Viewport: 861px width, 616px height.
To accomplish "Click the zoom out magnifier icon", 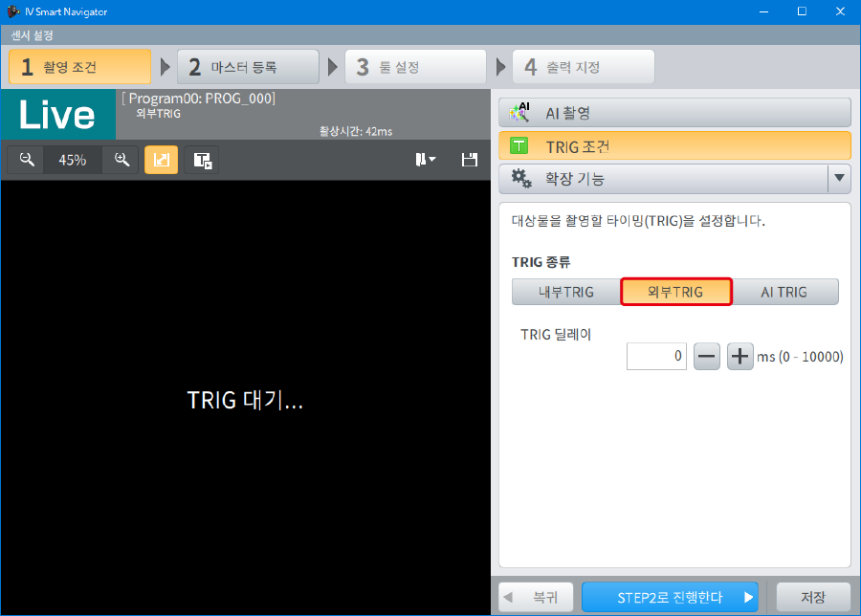I will 27,160.
